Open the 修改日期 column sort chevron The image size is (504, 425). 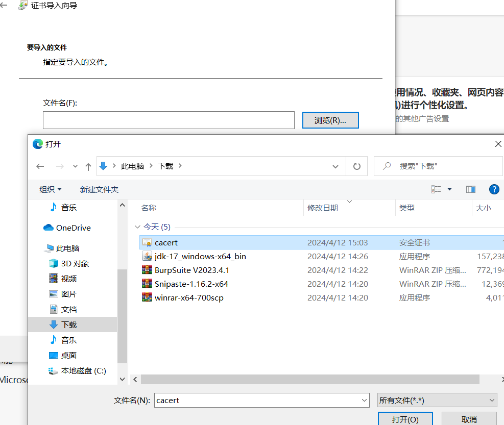click(x=350, y=201)
